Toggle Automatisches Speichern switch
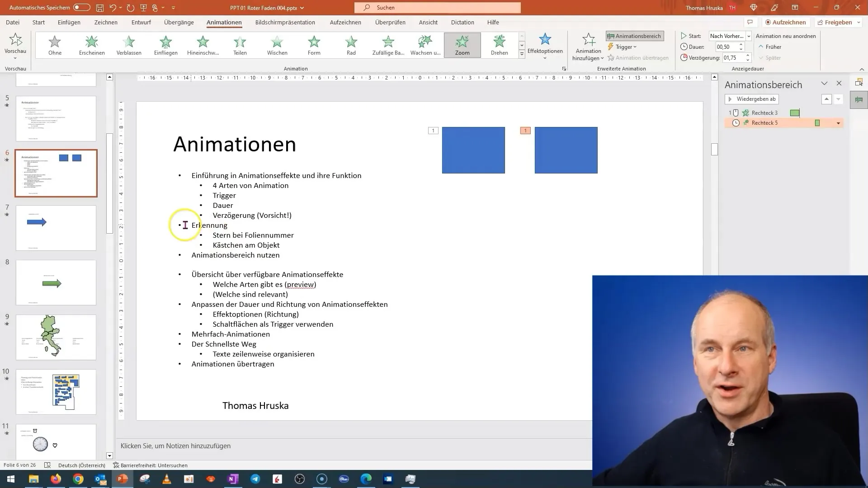868x488 pixels. click(81, 8)
